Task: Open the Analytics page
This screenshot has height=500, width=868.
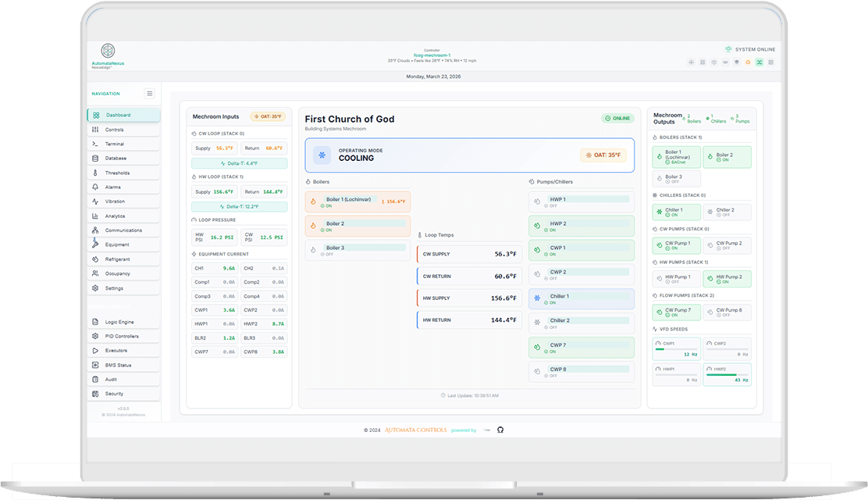Action: tap(115, 216)
